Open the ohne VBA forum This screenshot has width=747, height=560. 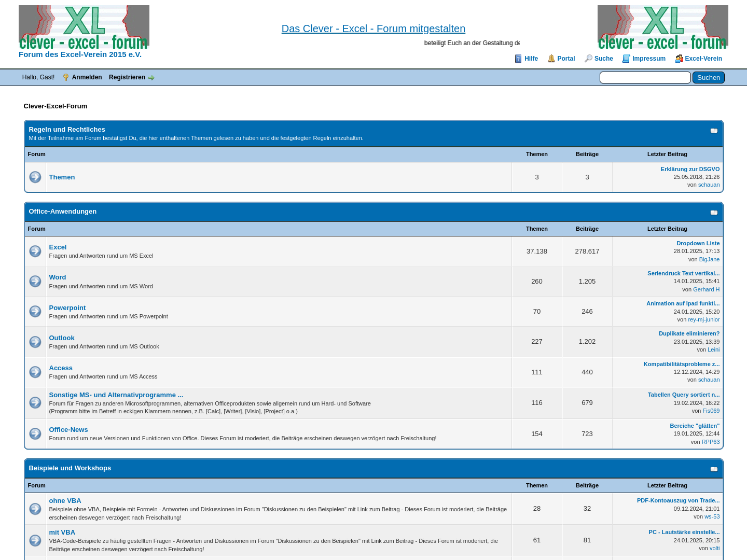(x=65, y=500)
